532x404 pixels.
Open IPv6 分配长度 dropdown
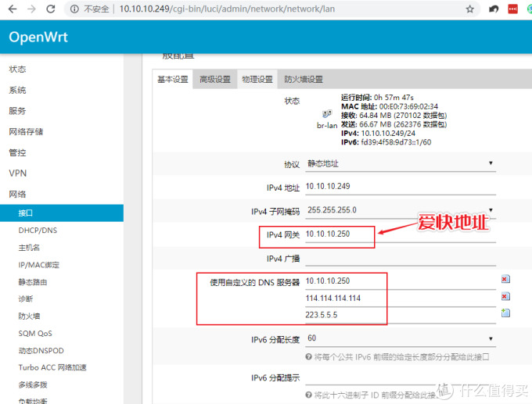click(x=401, y=338)
